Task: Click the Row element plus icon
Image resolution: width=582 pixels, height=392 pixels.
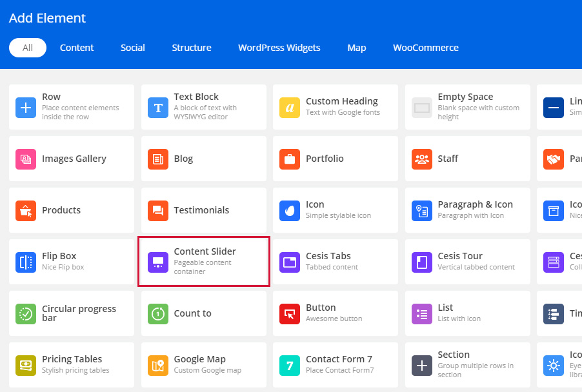Action: pyautogui.click(x=26, y=107)
